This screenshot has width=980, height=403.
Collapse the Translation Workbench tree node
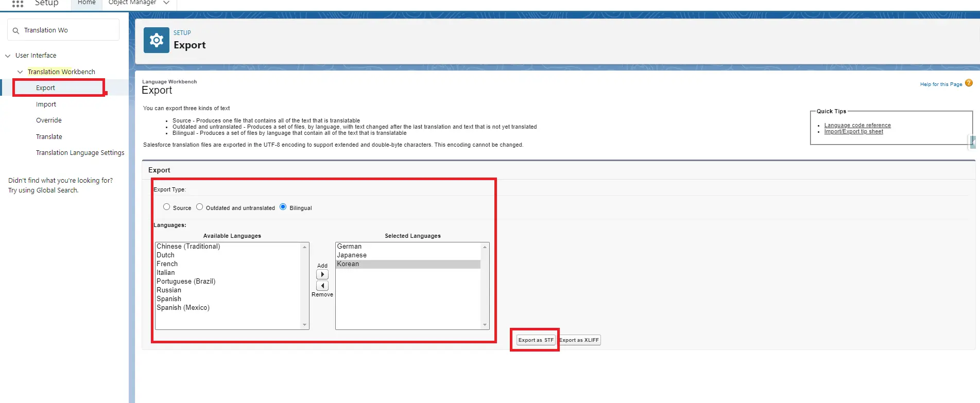(x=20, y=72)
